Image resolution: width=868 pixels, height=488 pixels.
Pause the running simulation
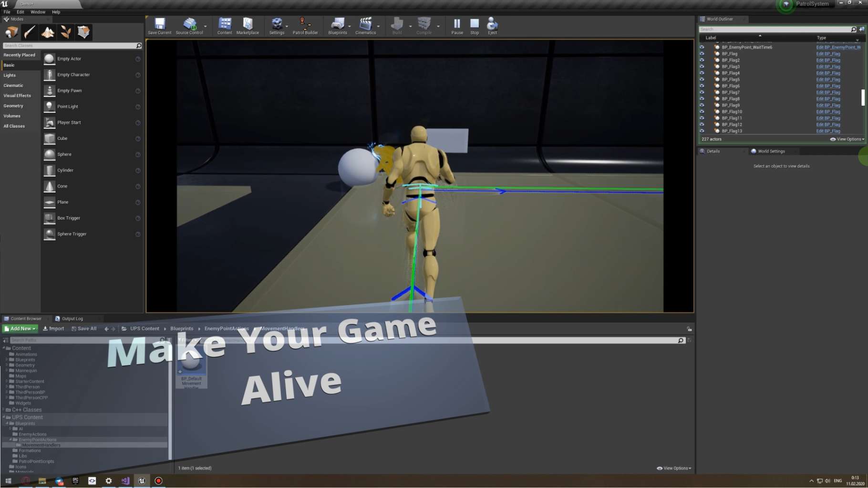click(x=457, y=26)
